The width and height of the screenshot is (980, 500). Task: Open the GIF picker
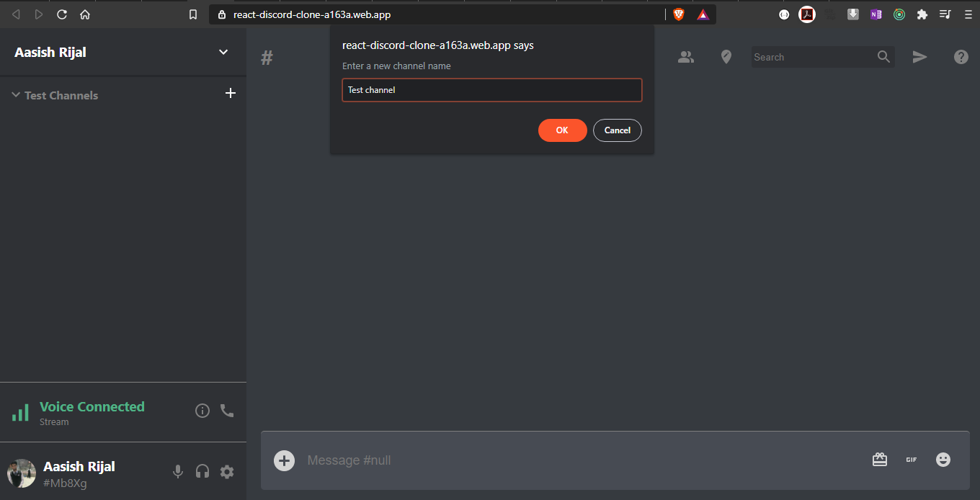[912, 460]
